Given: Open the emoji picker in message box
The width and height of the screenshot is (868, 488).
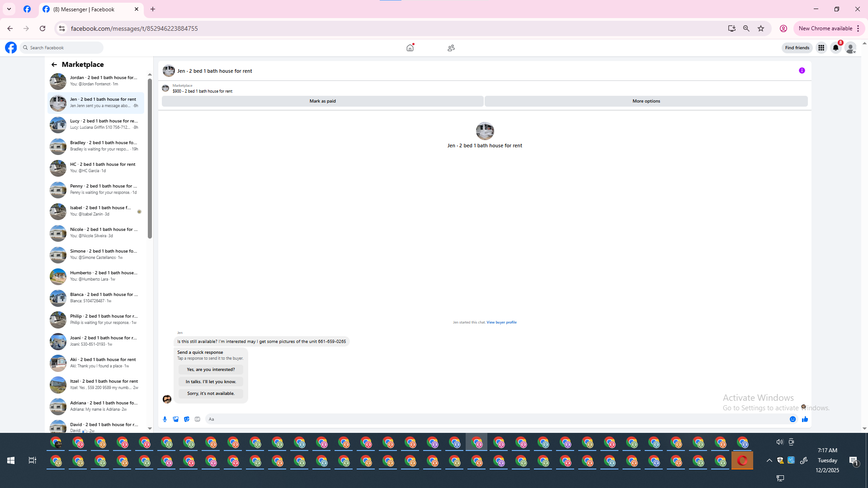Looking at the screenshot, I should tap(793, 419).
